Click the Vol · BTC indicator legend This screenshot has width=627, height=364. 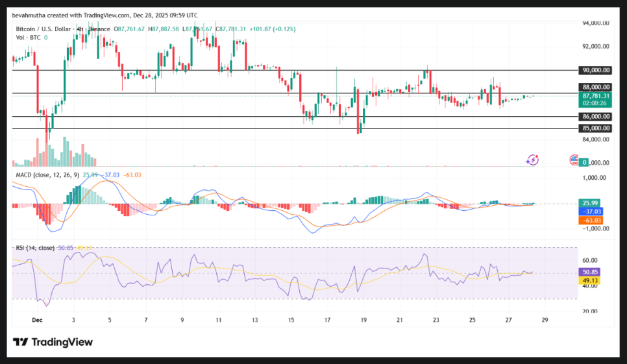(27, 38)
